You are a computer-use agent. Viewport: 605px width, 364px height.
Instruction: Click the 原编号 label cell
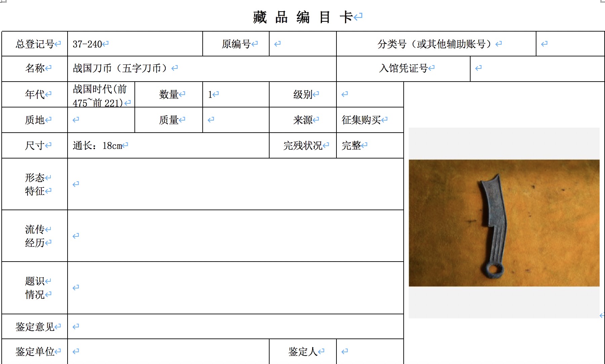(x=236, y=44)
